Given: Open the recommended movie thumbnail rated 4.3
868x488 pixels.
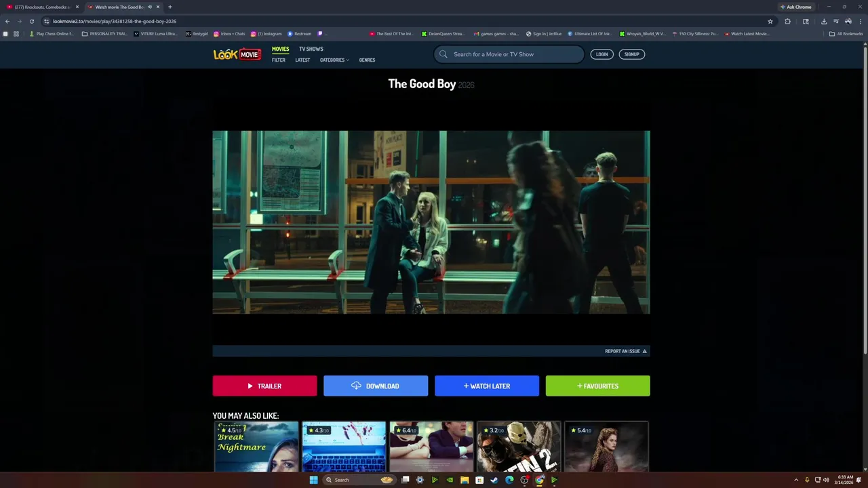Looking at the screenshot, I should [344, 446].
